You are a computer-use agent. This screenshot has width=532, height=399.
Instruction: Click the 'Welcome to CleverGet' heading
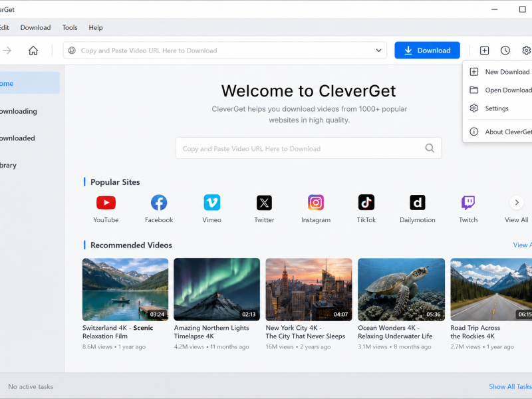309,91
